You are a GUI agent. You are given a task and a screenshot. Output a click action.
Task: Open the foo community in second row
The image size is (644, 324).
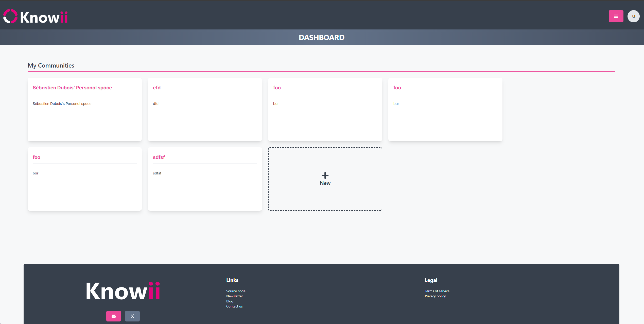tap(37, 157)
